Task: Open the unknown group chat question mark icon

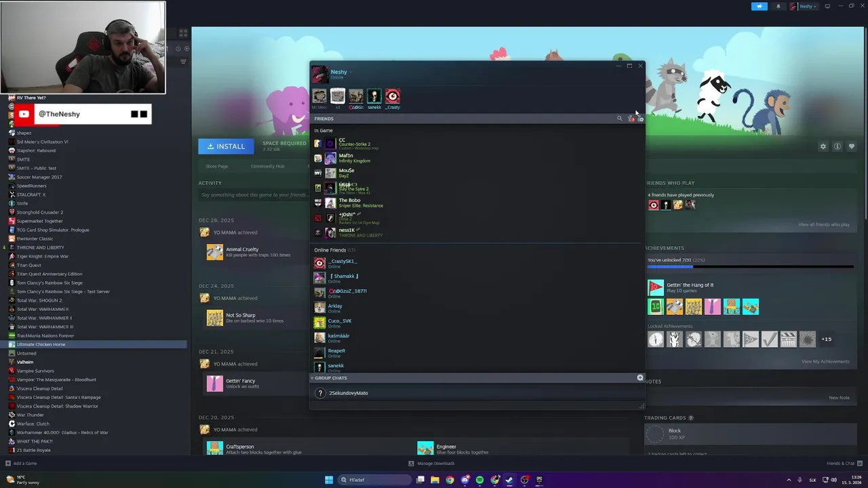Action: coord(320,393)
